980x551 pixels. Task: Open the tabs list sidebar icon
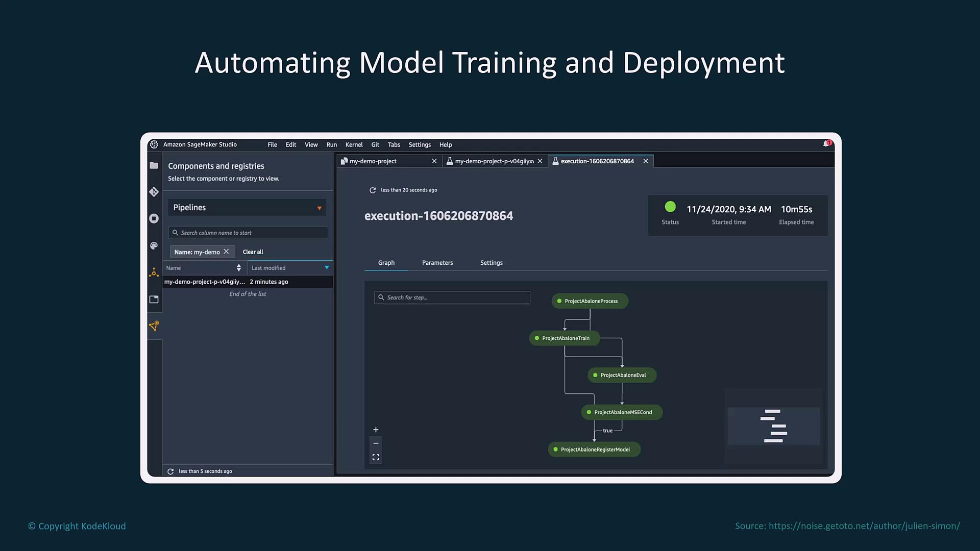point(154,299)
